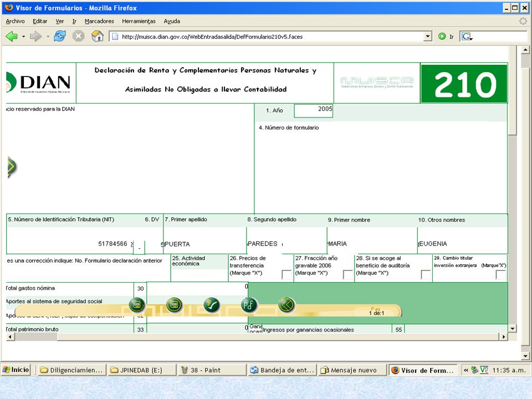Open the Herramientas menu
Screen dimensions: 532x399
pyautogui.click(x=139, y=21)
